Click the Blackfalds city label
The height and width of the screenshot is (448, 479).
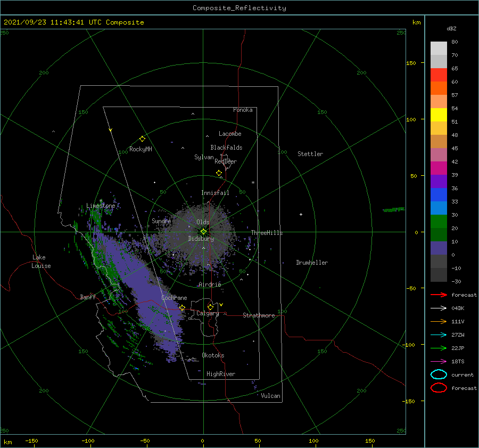pyautogui.click(x=226, y=148)
